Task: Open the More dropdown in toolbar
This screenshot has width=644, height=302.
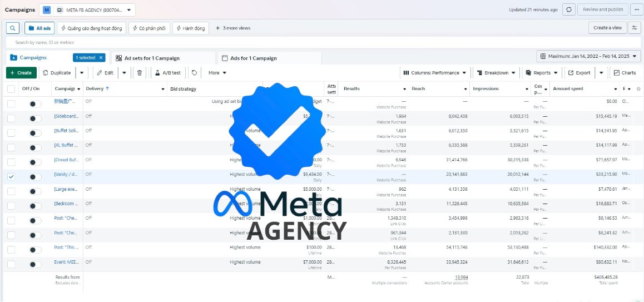Action: [x=217, y=73]
